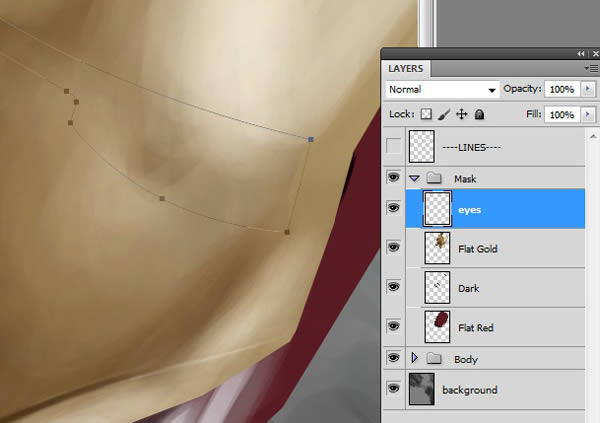Select the LAYERS tab
The width and height of the screenshot is (600, 423).
406,69
